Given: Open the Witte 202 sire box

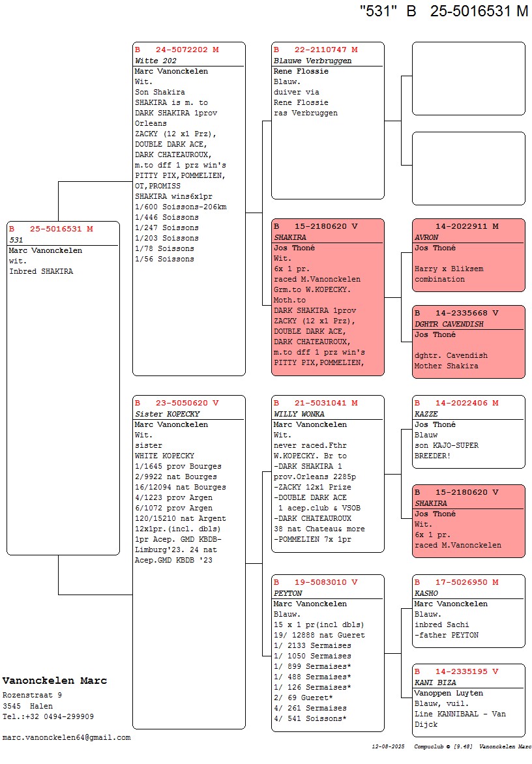Looking at the screenshot, I should point(188,209).
